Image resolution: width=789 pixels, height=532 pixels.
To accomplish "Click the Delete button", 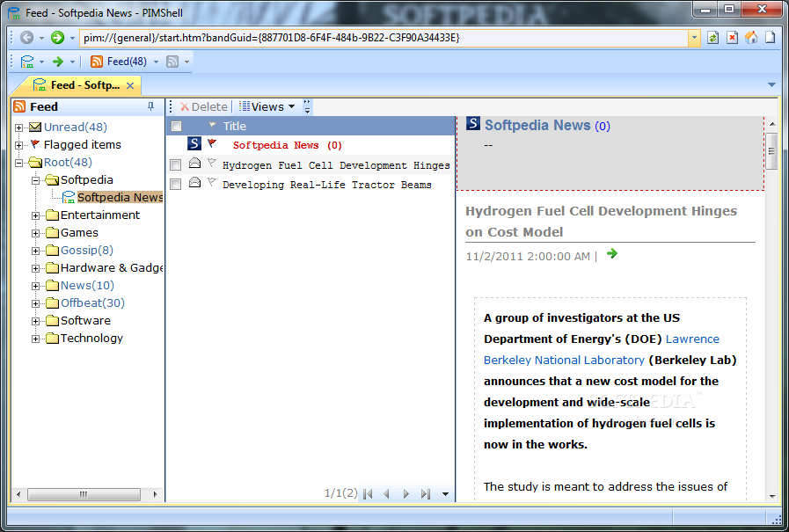I will [204, 106].
